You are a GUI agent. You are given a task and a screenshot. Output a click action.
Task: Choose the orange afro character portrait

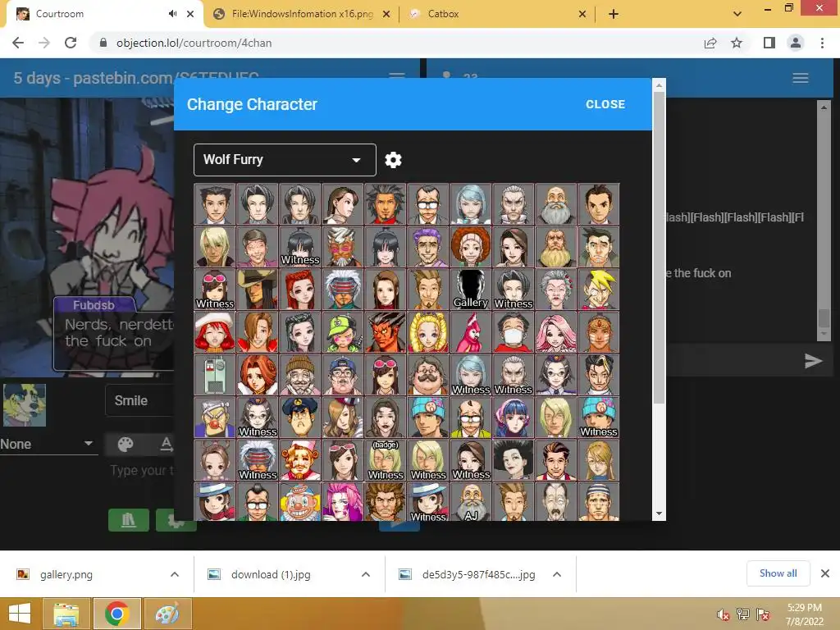coord(471,246)
